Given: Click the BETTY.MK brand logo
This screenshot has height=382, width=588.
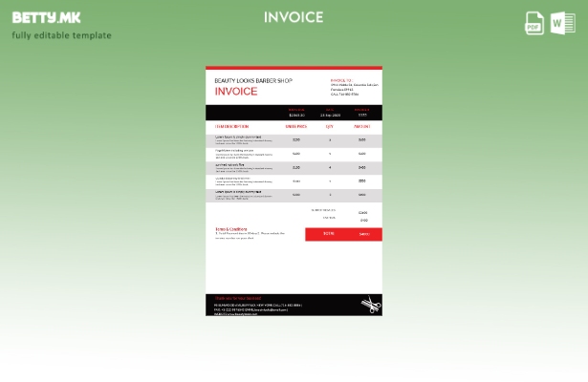Looking at the screenshot, I should (46, 17).
